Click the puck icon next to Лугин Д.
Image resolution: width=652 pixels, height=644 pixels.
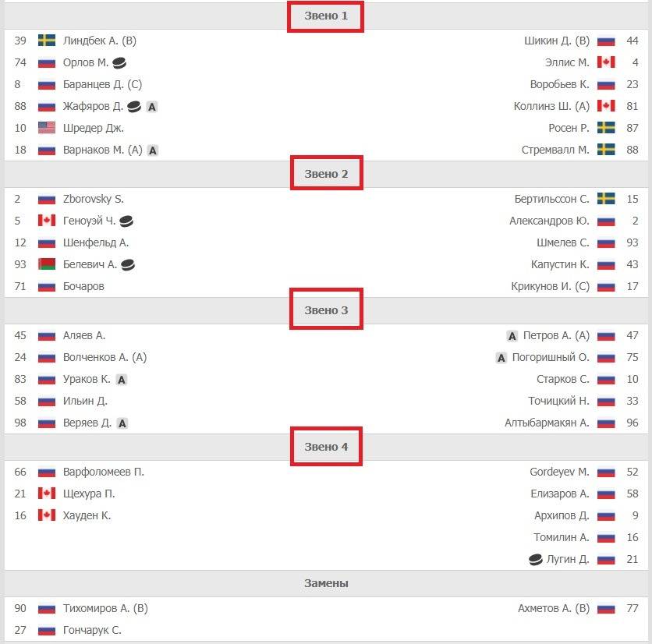coord(535,559)
